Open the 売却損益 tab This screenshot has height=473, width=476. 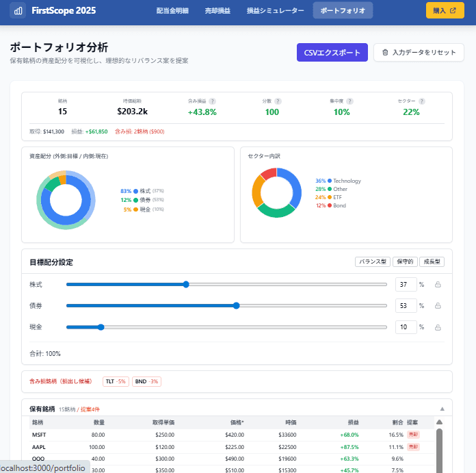218,10
